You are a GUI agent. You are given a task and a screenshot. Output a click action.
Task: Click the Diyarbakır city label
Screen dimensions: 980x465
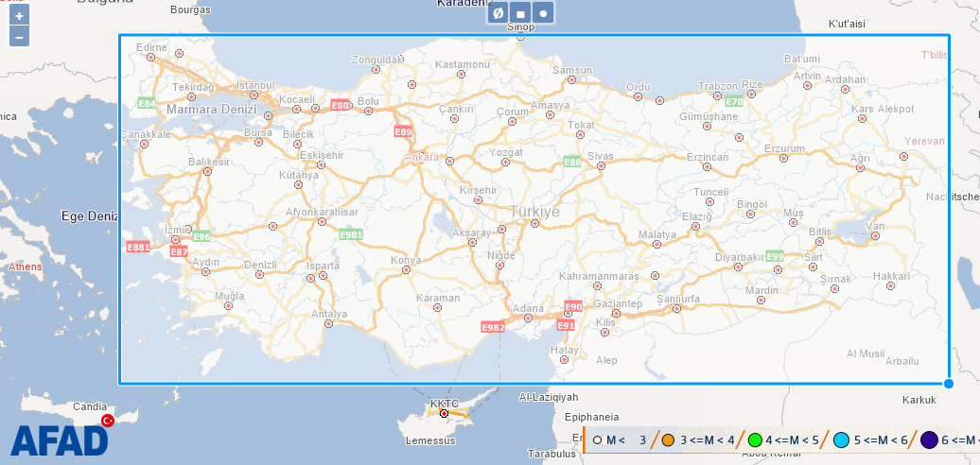(x=740, y=257)
